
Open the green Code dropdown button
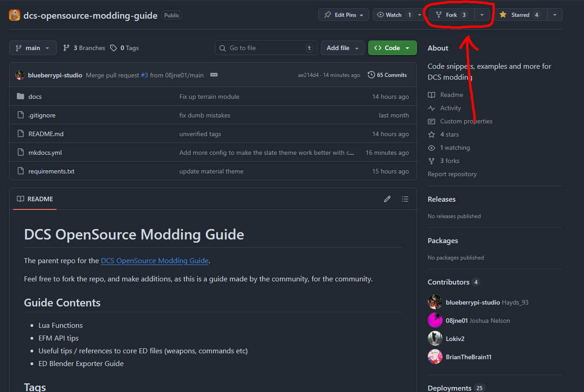click(392, 48)
